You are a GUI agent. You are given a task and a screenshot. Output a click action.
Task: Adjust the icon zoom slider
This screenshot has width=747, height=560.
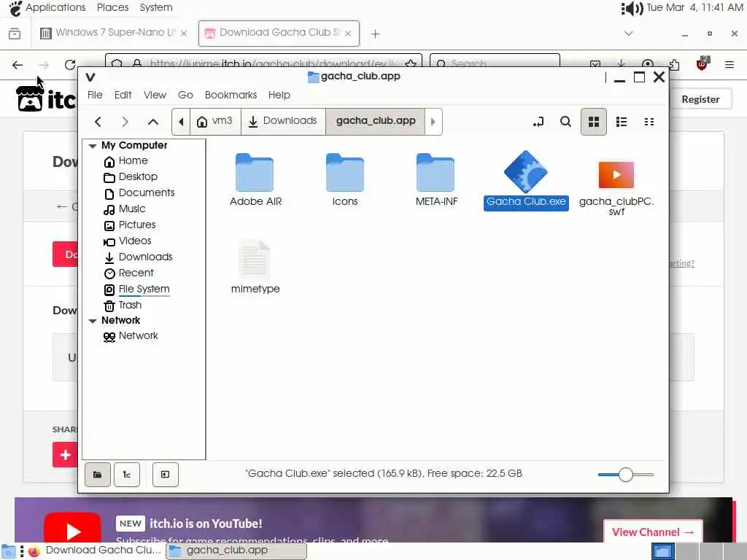click(x=625, y=474)
